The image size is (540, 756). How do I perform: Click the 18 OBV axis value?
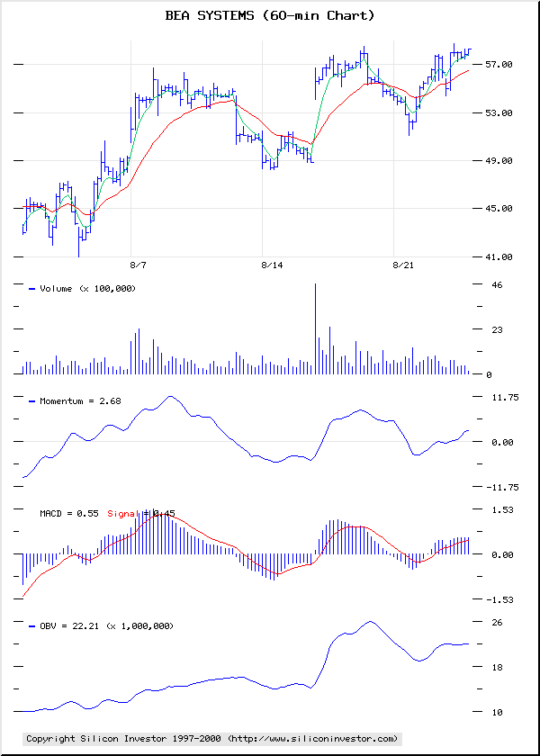click(x=497, y=668)
